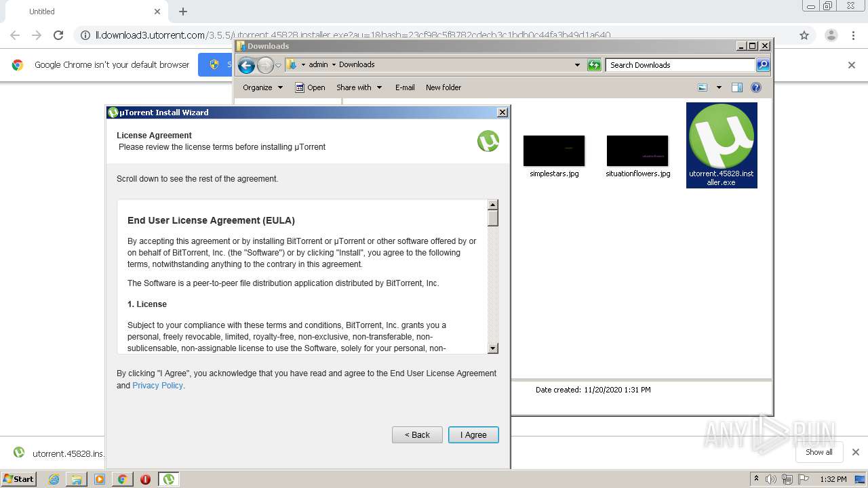Image resolution: width=868 pixels, height=488 pixels.
Task: Refresh the Downloads folder view
Action: point(594,65)
